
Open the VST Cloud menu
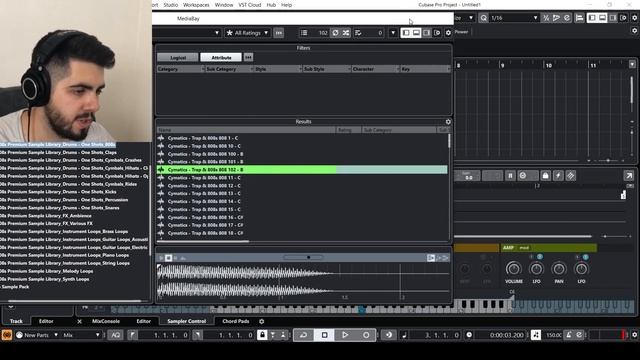pos(249,5)
